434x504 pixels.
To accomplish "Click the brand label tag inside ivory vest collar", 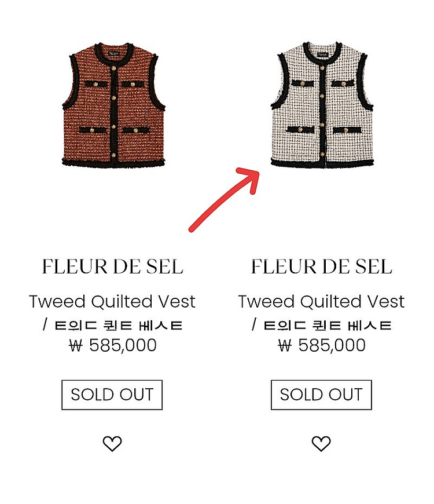I will (322, 54).
